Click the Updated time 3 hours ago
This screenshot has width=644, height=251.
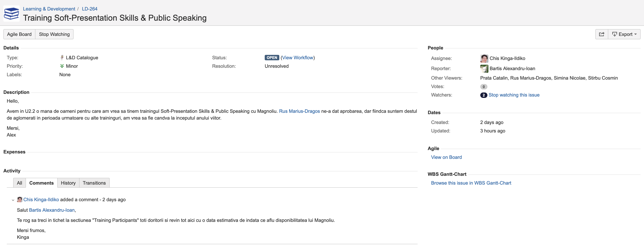(x=492, y=131)
